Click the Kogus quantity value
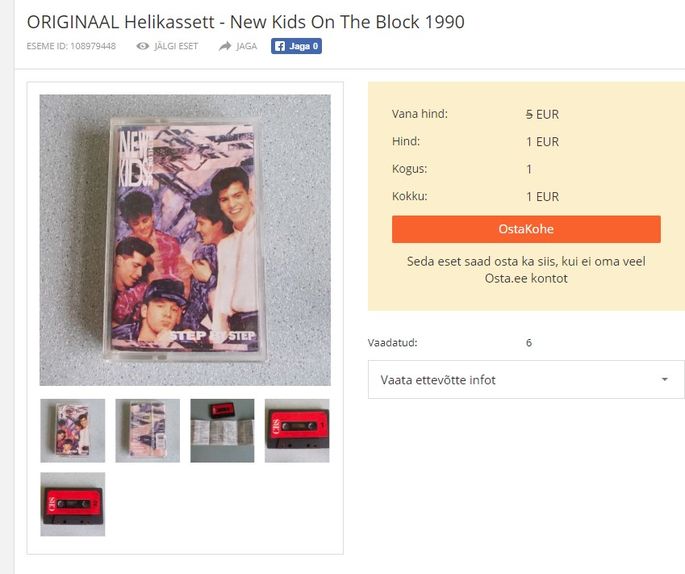 pos(529,169)
